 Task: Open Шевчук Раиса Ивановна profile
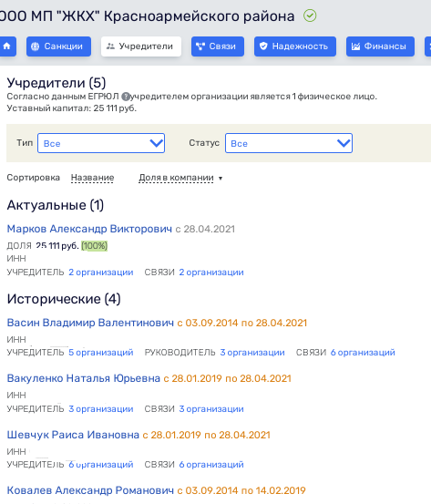click(73, 435)
